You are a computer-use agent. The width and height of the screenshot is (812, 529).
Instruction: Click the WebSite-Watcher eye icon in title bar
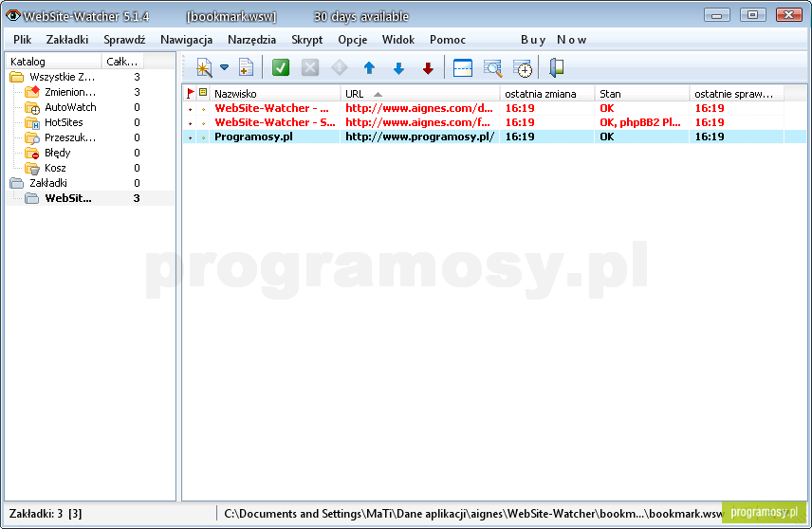tap(13, 15)
